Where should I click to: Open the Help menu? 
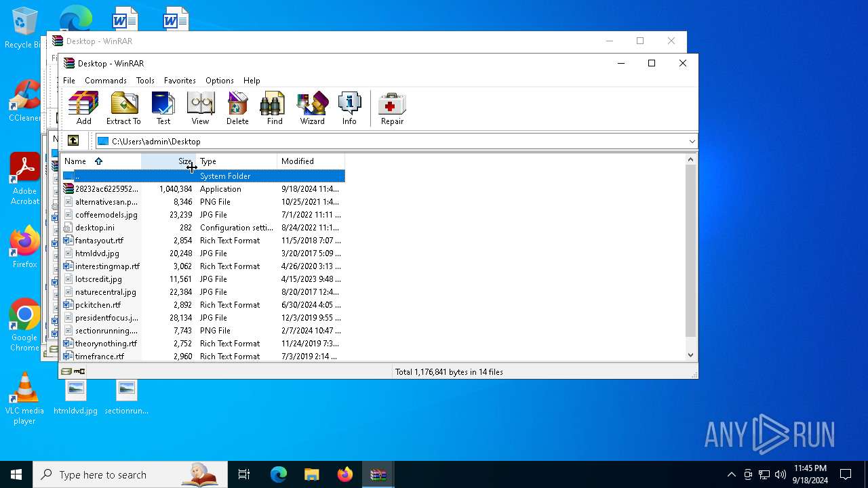click(x=252, y=80)
